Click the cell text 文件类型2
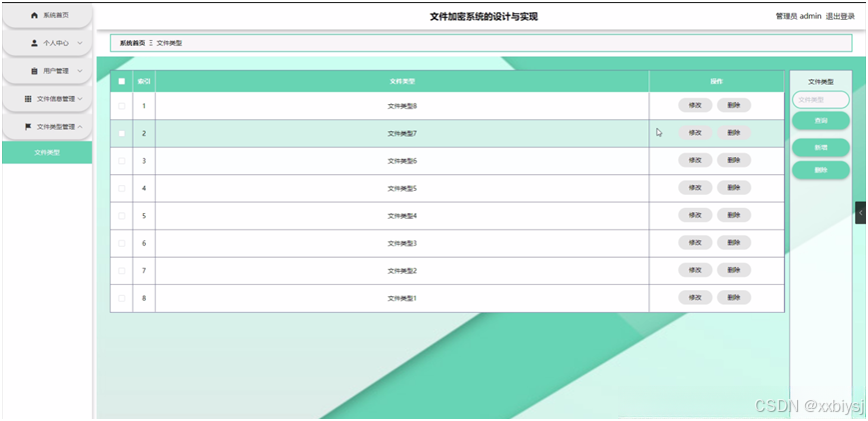The height and width of the screenshot is (421, 868). coord(402,270)
